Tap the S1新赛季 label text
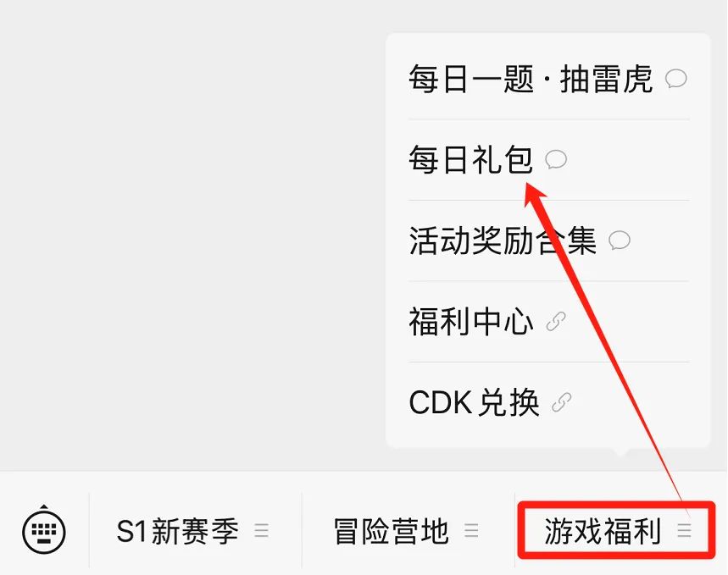Viewport: 728px width, 575px height. (177, 531)
